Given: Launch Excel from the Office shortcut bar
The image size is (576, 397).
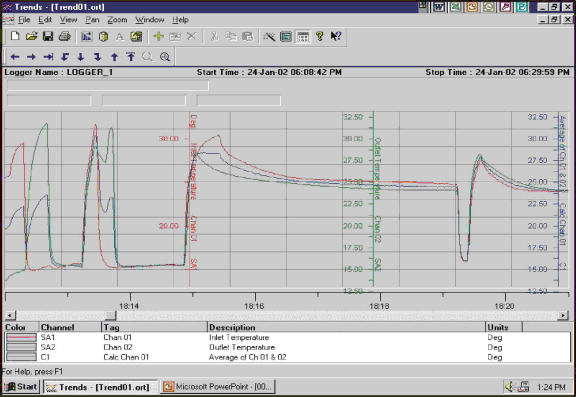Looking at the screenshot, I should pos(456,7).
